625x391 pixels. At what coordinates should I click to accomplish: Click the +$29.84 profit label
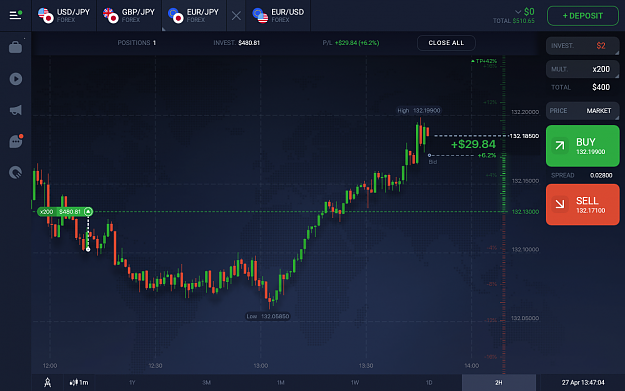[473, 144]
